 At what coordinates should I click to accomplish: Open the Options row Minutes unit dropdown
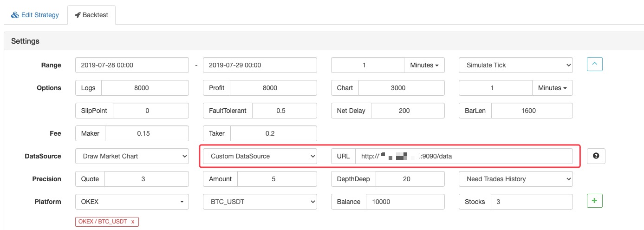[x=552, y=88]
